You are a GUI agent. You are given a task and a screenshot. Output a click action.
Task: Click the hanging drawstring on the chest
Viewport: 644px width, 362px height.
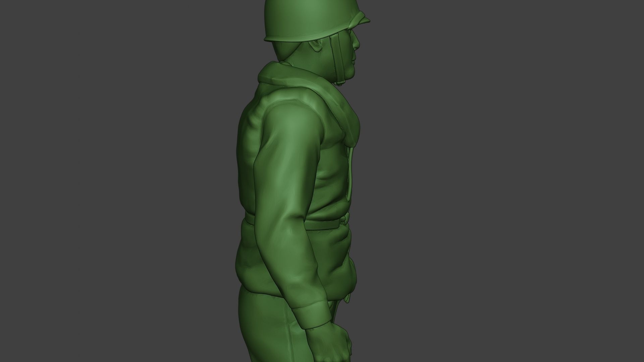point(350,174)
